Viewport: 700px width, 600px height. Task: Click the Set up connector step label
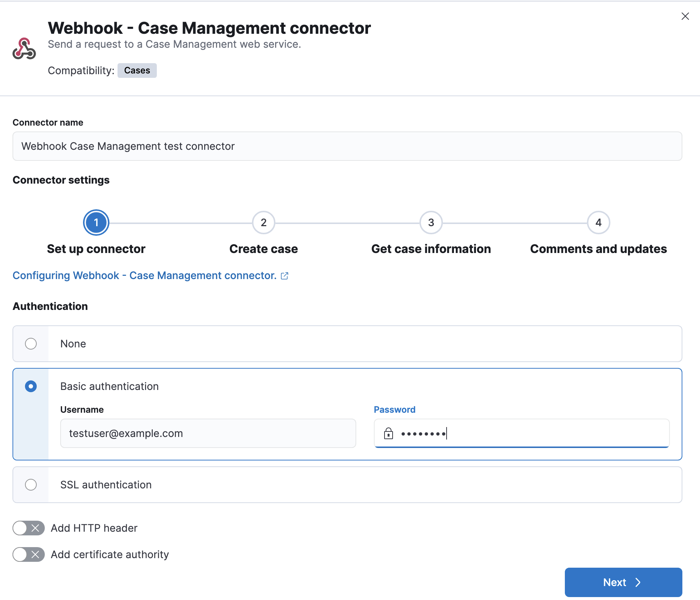click(x=96, y=249)
